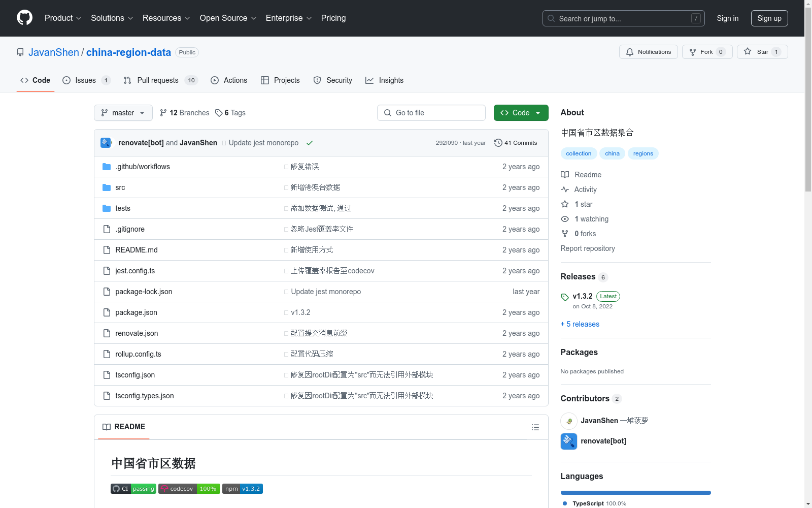
Task: Switch to the Projects tab
Action: (280, 80)
